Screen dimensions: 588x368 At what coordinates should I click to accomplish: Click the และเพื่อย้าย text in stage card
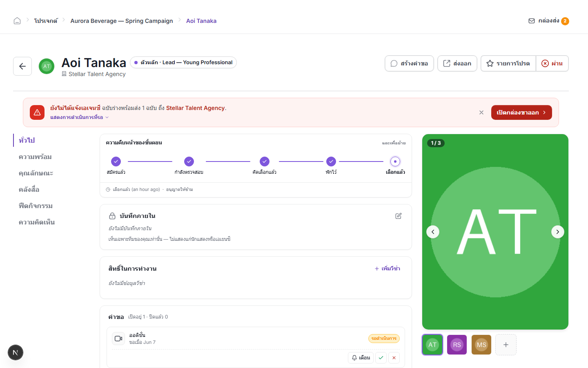(394, 143)
